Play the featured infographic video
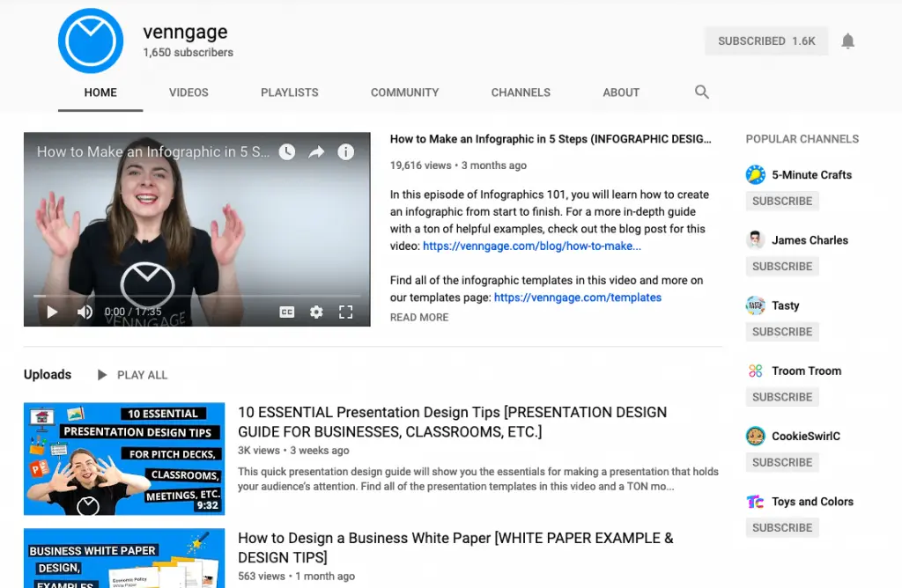The width and height of the screenshot is (902, 588). click(x=52, y=312)
